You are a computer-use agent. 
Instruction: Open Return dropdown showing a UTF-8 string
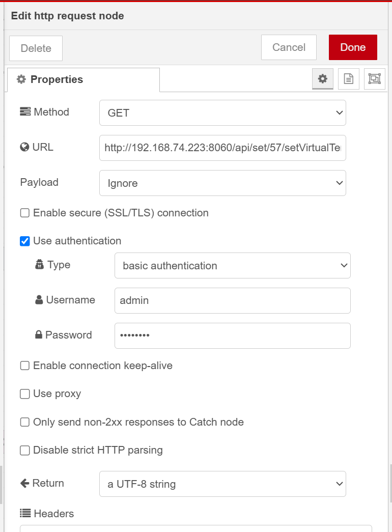222,484
